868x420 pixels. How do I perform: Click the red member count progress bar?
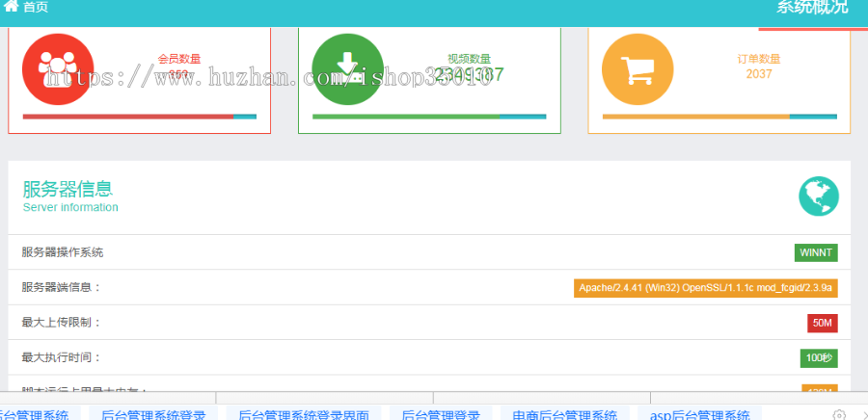(140, 117)
